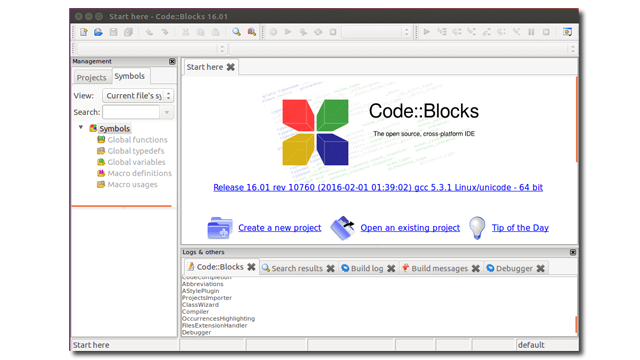Click the Replace toolbar icon
The image size is (640, 360).
[x=251, y=32]
